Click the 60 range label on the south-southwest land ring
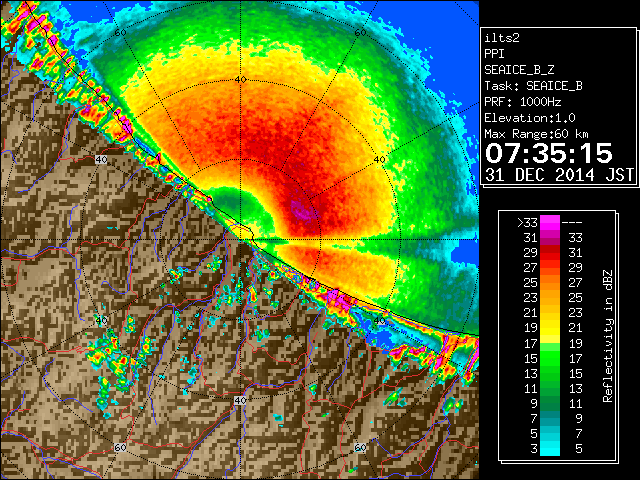This screenshot has height=480, width=640. 120,447
